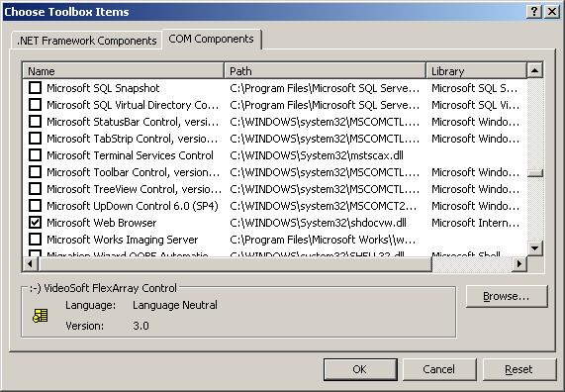The width and height of the screenshot is (565, 392).
Task: Click the Browse... button
Action: 507,296
